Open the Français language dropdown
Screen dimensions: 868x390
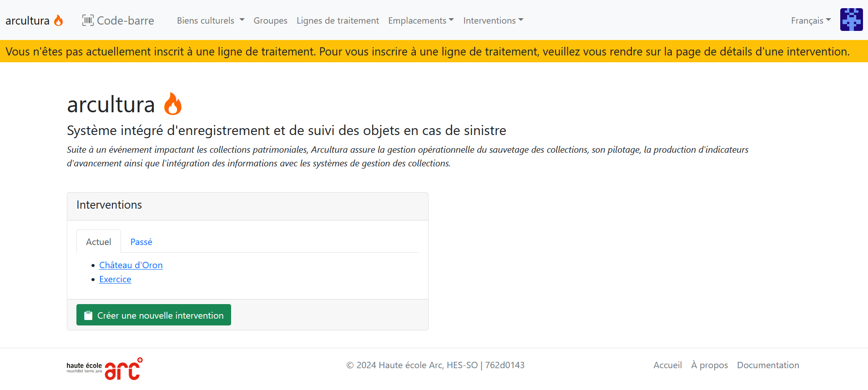tap(811, 20)
